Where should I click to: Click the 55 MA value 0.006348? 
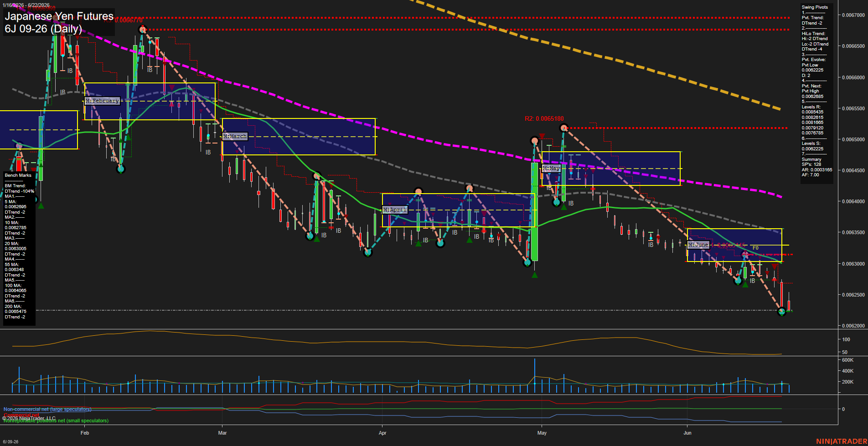[x=14, y=270]
